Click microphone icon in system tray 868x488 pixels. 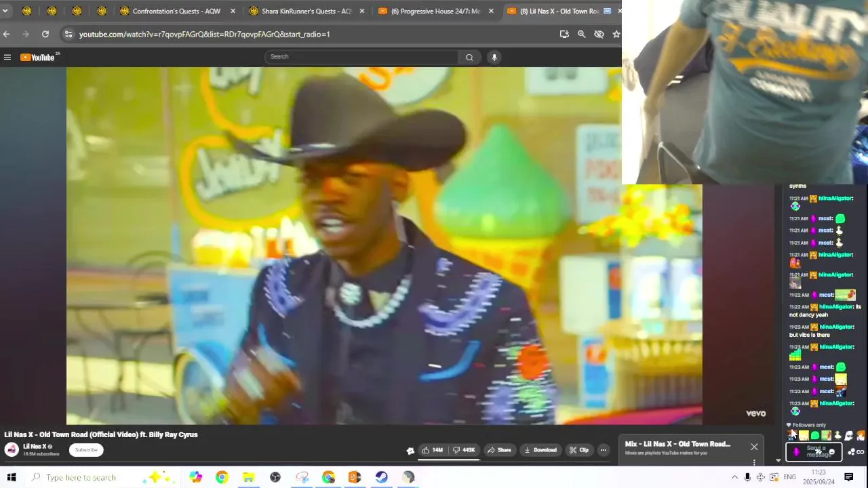pos(747,477)
